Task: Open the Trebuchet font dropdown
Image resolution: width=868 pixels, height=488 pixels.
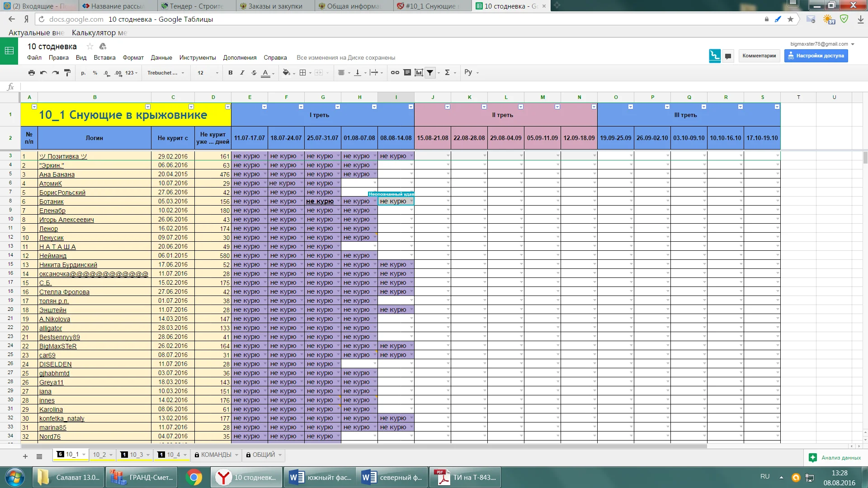Action: [x=165, y=73]
